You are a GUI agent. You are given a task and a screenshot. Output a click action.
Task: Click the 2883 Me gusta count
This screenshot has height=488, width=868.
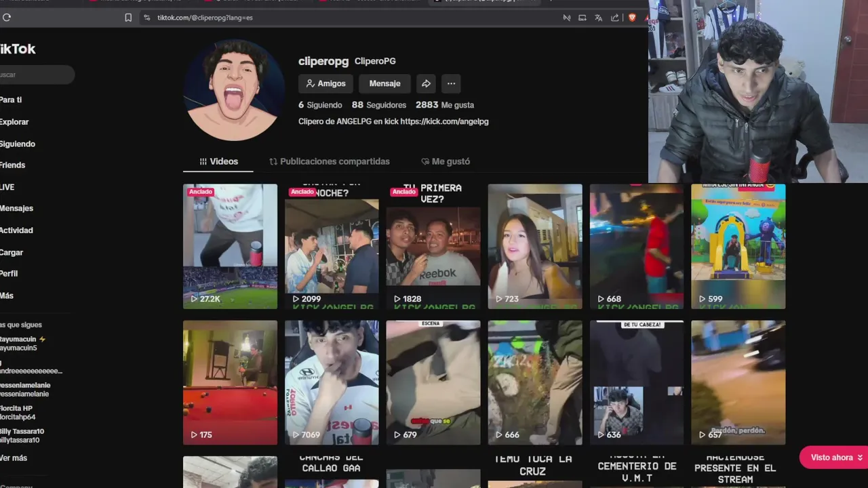click(x=445, y=105)
